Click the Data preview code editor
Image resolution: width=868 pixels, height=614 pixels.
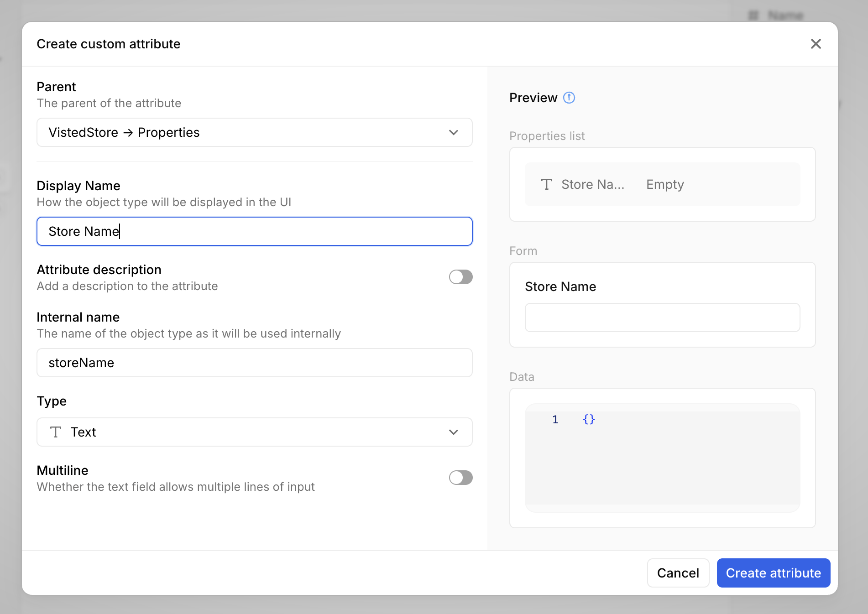662,461
